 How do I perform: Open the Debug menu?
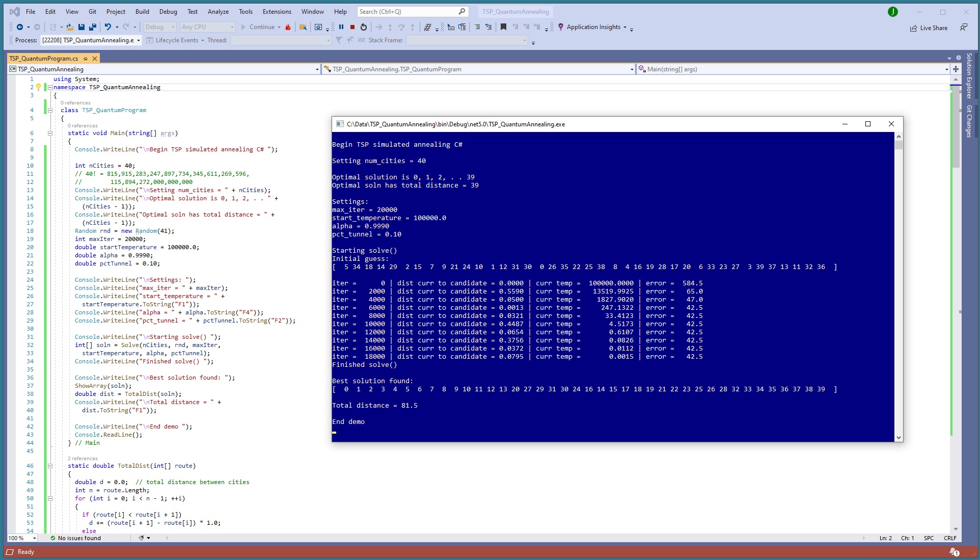(x=168, y=11)
